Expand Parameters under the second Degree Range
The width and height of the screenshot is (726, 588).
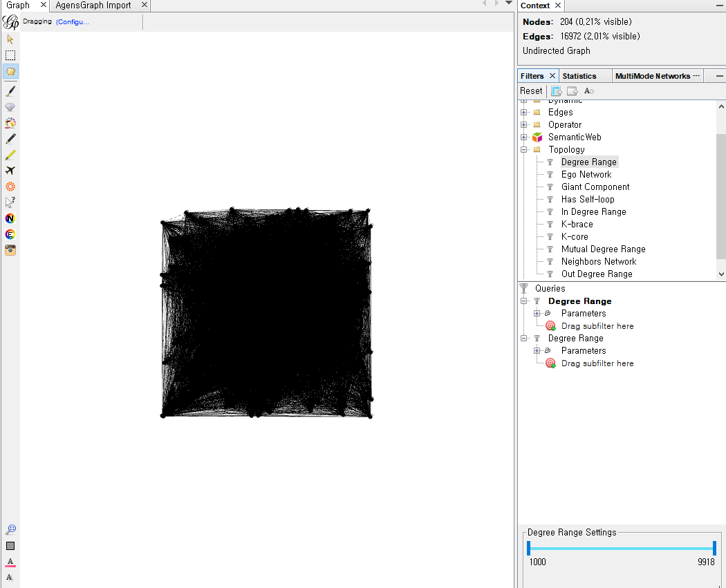point(537,351)
